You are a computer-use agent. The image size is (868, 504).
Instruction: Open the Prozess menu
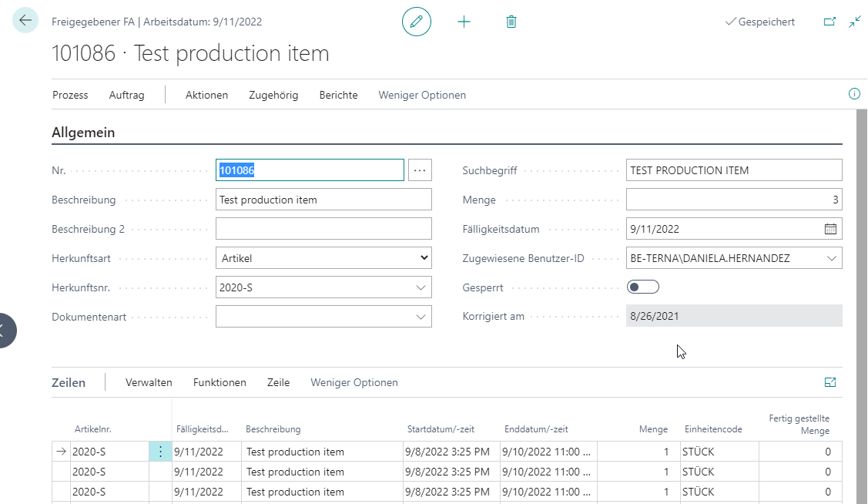coord(70,95)
